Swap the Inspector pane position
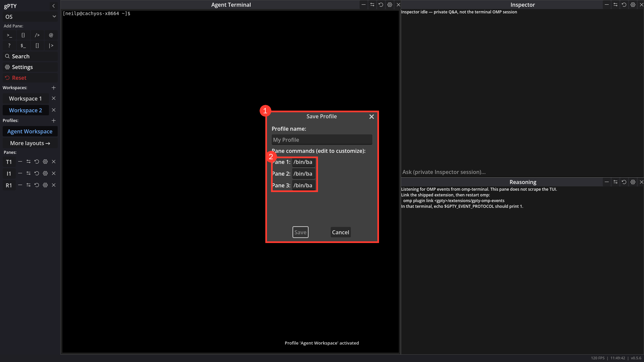The image size is (644, 362). pyautogui.click(x=615, y=5)
